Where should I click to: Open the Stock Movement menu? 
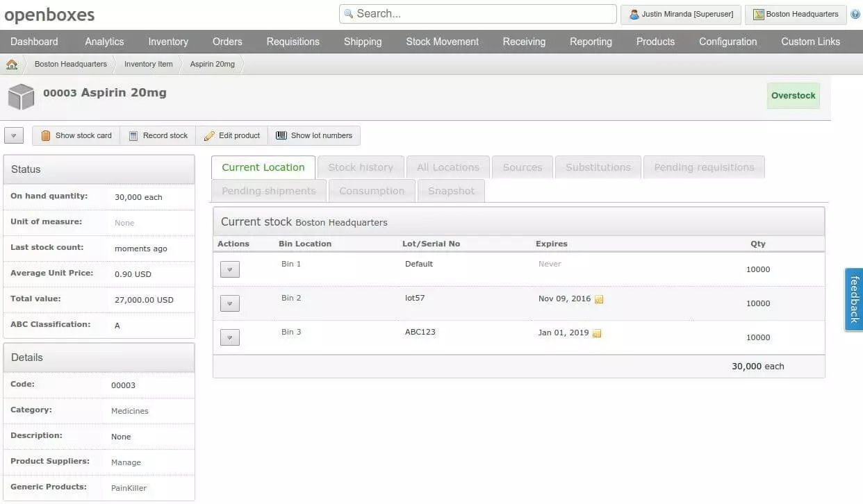point(443,42)
